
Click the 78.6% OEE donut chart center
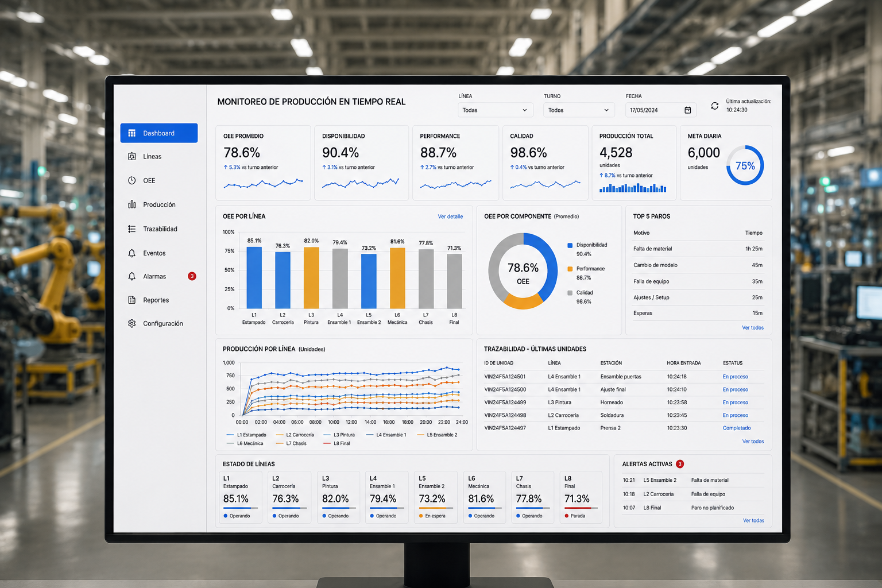[x=523, y=272]
